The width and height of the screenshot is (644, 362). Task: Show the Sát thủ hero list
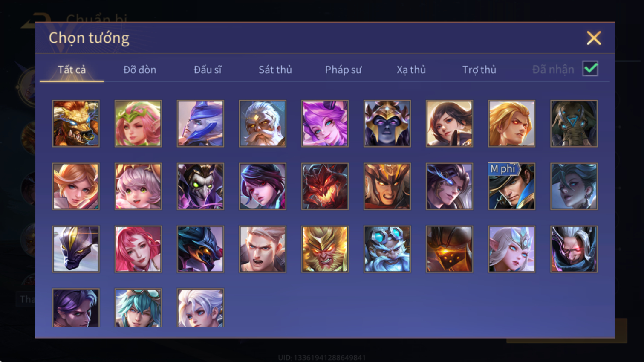[x=275, y=70]
